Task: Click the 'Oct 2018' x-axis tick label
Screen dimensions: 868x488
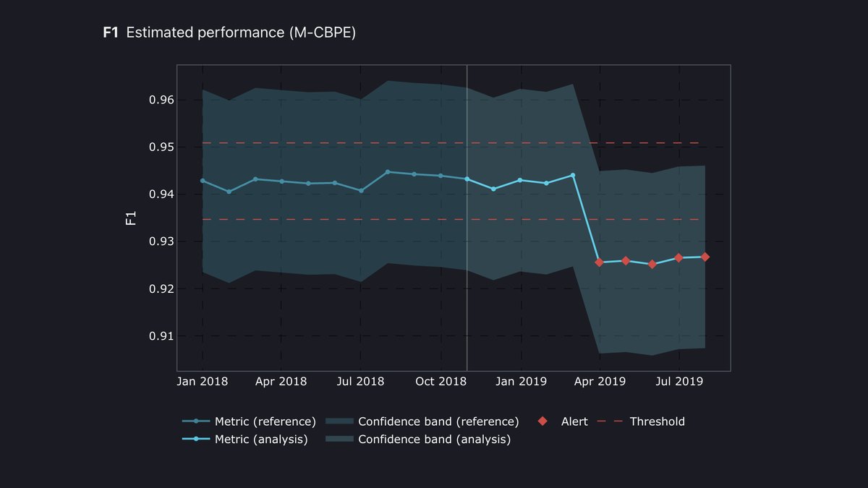Action: pos(441,381)
